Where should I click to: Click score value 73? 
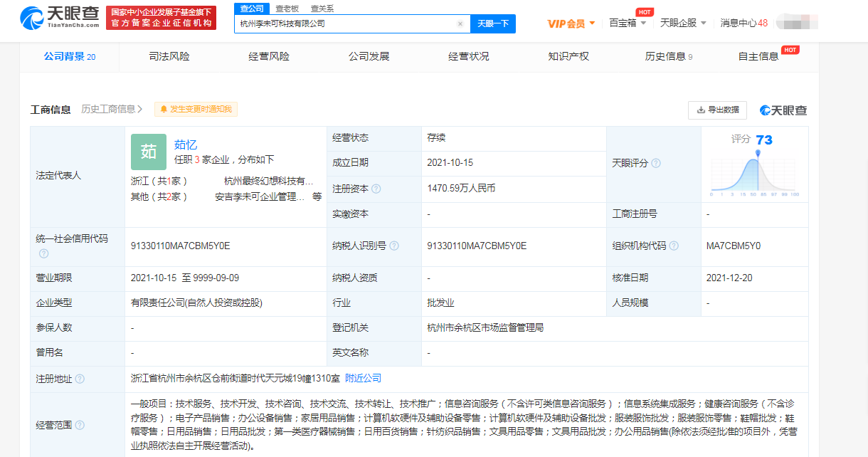764,140
